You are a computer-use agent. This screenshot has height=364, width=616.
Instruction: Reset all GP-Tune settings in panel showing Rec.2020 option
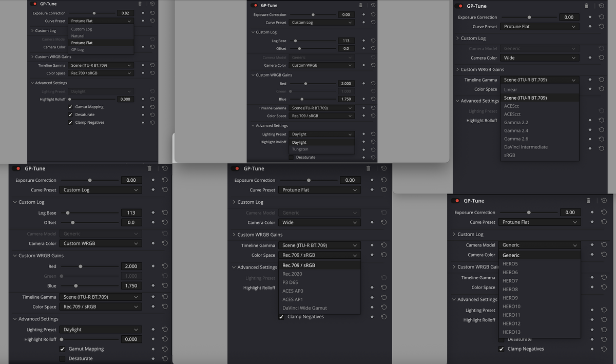click(383, 168)
